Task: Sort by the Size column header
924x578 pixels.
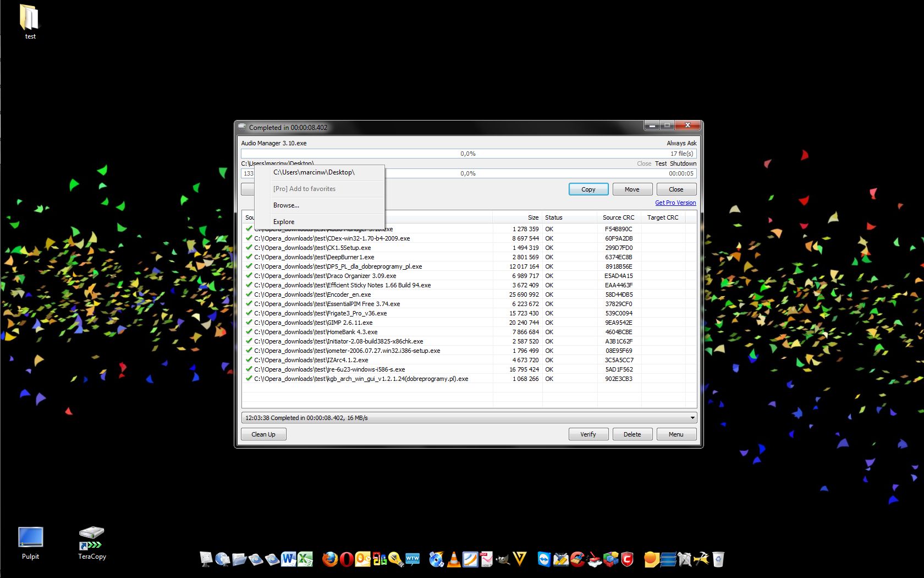Action: tap(517, 217)
